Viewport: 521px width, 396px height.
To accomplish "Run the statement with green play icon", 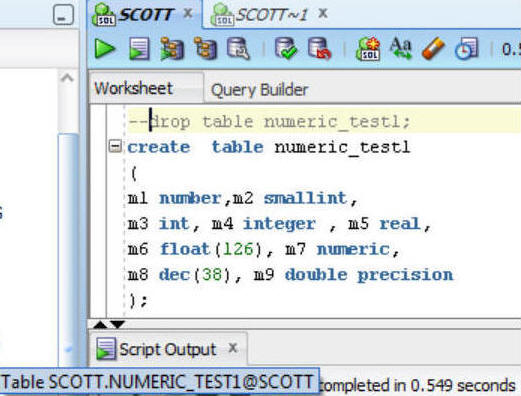I will tap(105, 49).
